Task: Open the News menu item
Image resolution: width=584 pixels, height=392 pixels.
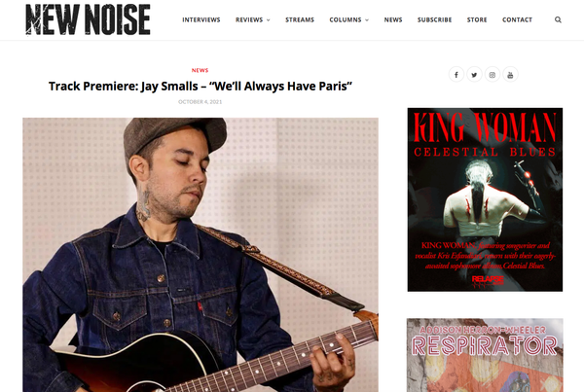Action: 393,19
